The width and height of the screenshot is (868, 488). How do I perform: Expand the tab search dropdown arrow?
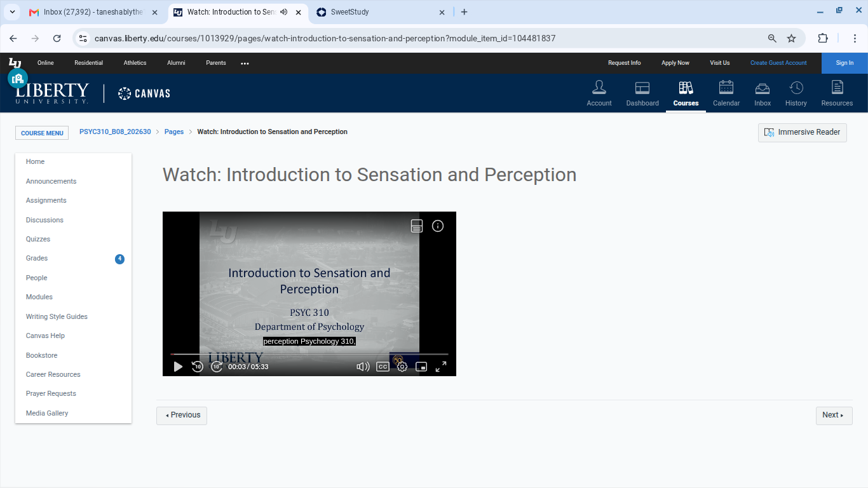tap(12, 12)
